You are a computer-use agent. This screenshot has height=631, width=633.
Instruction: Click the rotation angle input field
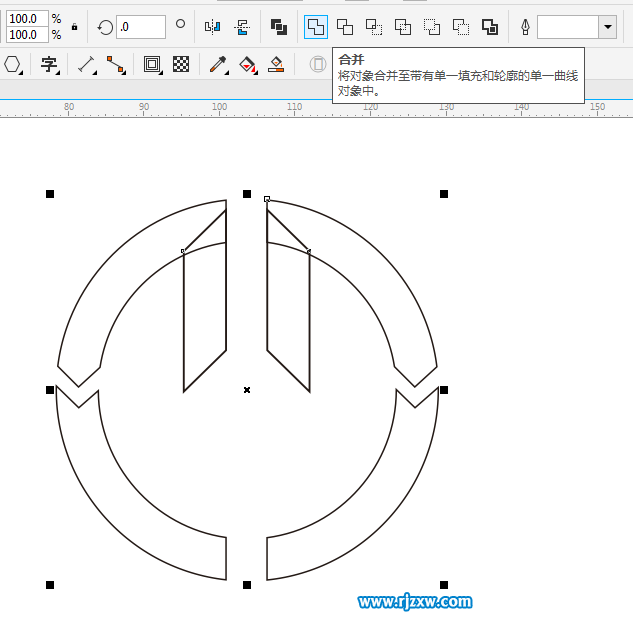[140, 27]
